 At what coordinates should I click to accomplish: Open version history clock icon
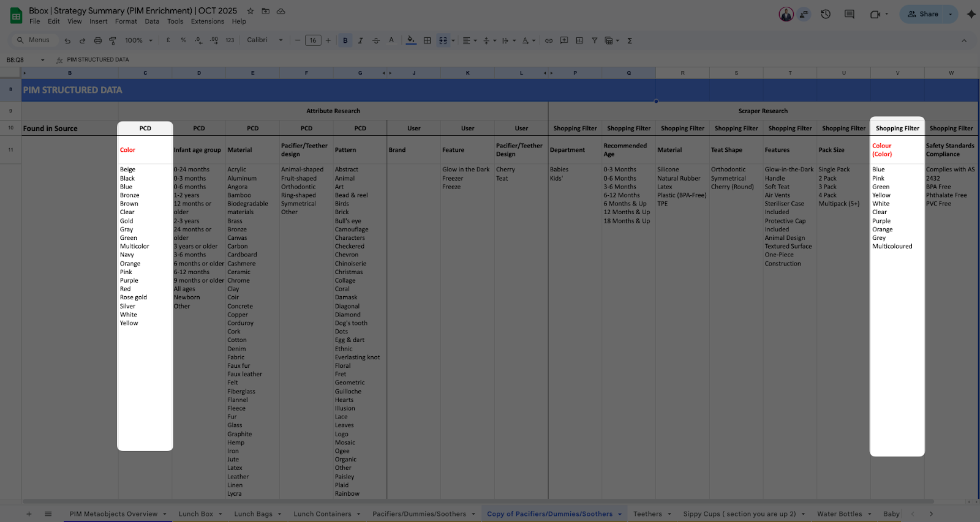(x=826, y=14)
